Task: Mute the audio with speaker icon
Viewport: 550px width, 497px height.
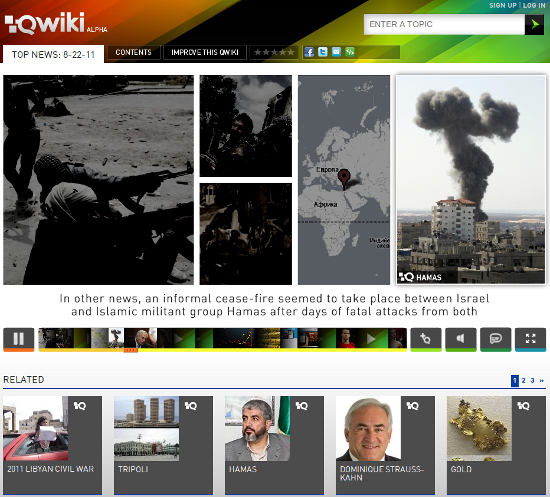Action: pyautogui.click(x=461, y=339)
